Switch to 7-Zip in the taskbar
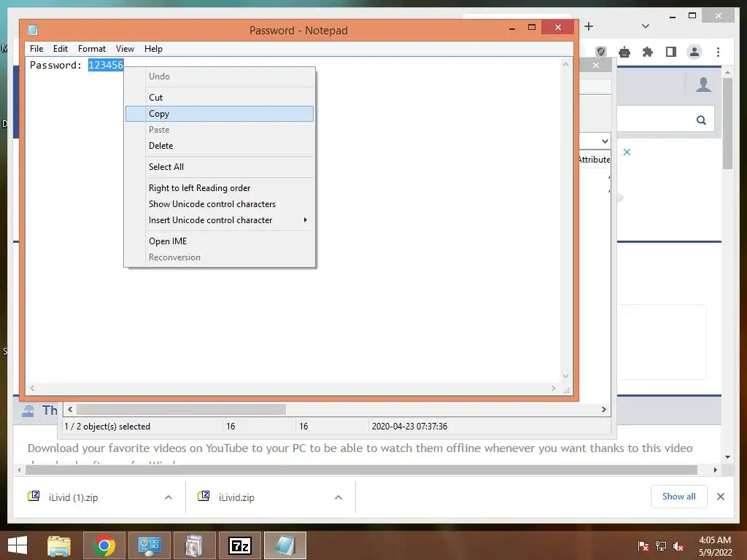Viewport: 747px width, 560px height. click(239, 545)
